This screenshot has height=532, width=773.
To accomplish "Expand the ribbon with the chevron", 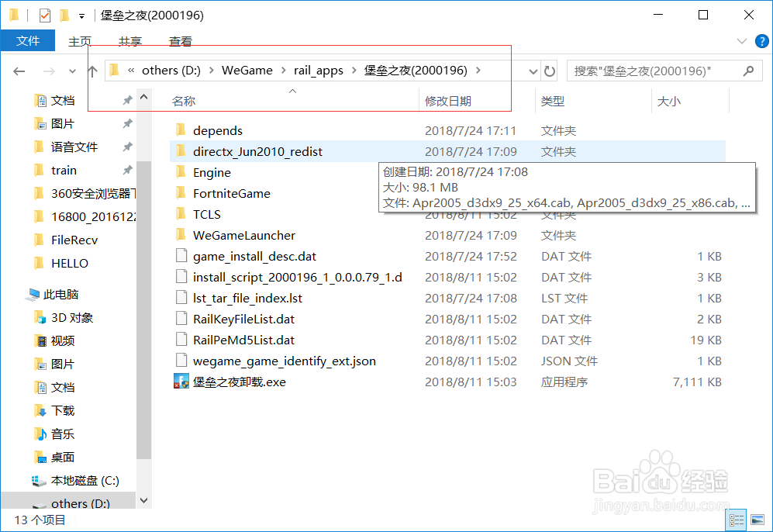I will point(741,41).
